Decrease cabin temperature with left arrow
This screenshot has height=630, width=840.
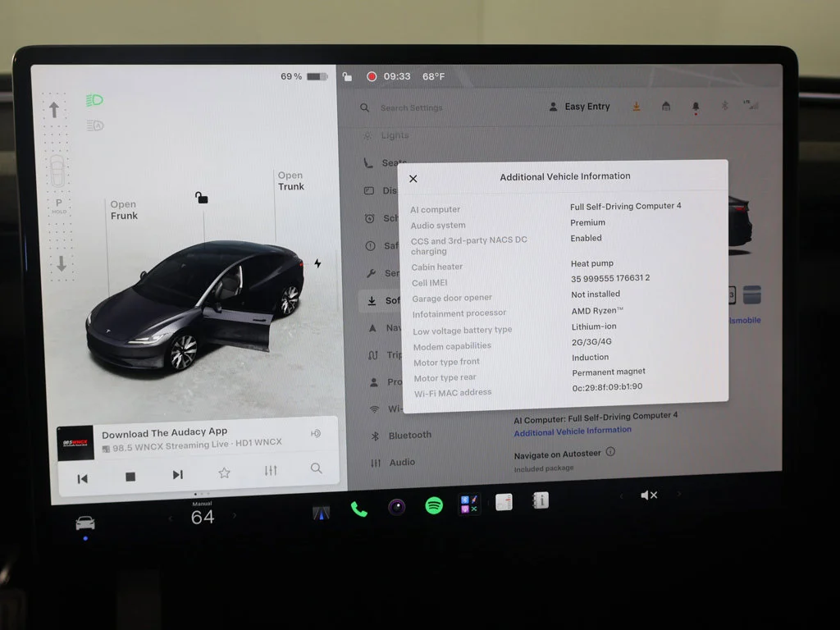[x=171, y=518]
